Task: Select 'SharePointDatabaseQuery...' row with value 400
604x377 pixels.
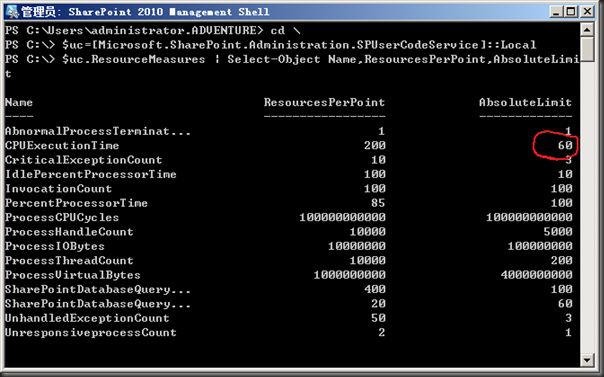Action: coord(98,290)
